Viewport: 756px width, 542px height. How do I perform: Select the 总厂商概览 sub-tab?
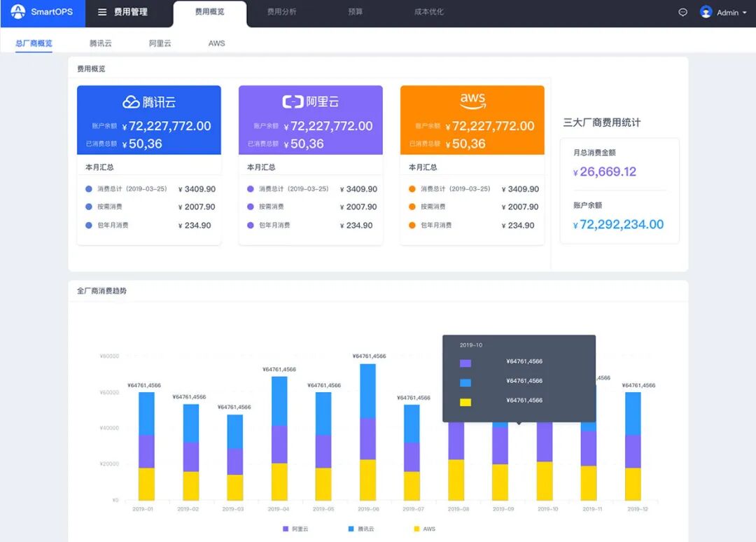34,43
